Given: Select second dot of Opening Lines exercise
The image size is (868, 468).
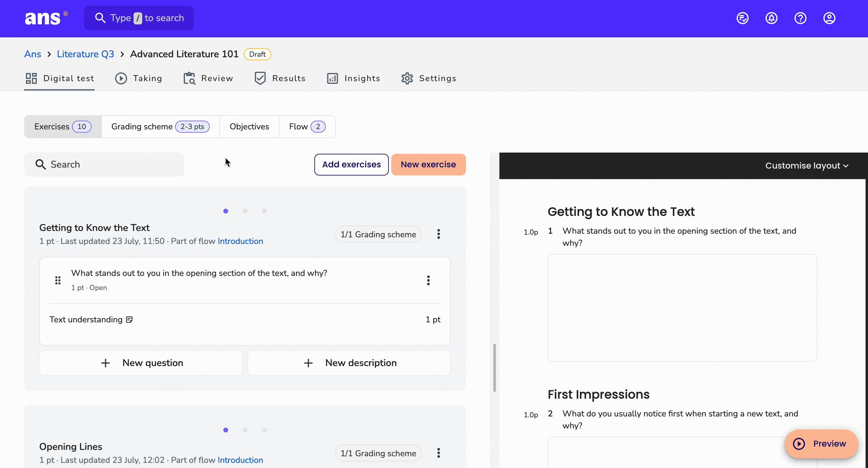Looking at the screenshot, I should [245, 430].
